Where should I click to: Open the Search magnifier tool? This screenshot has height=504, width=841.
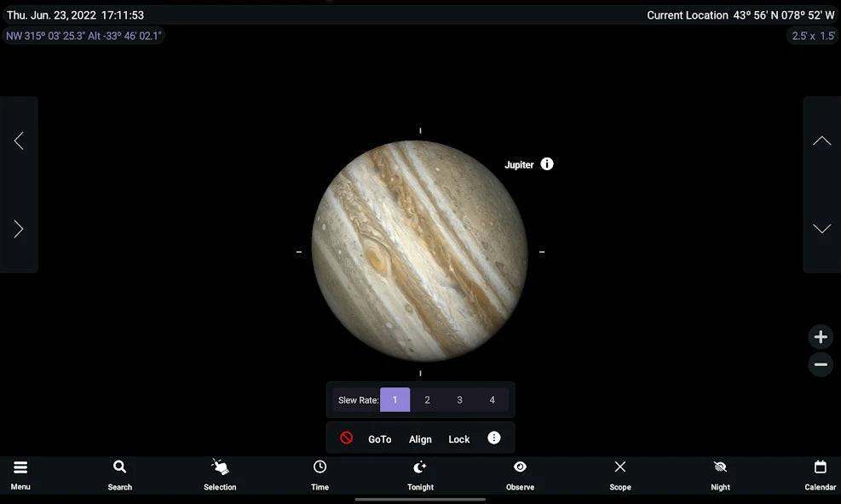pos(120,474)
